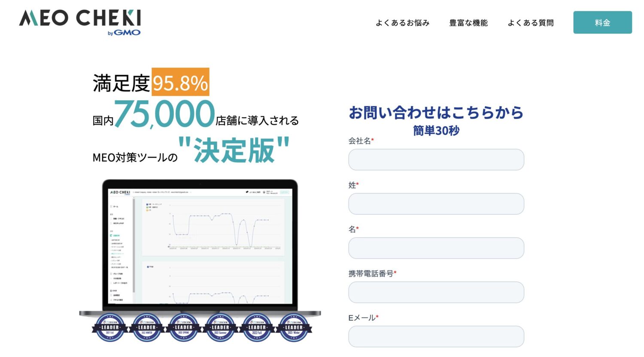Screen dimensions: 644x357
Task: Click the お問い合わせはこちらから heading
Action: coord(436,113)
